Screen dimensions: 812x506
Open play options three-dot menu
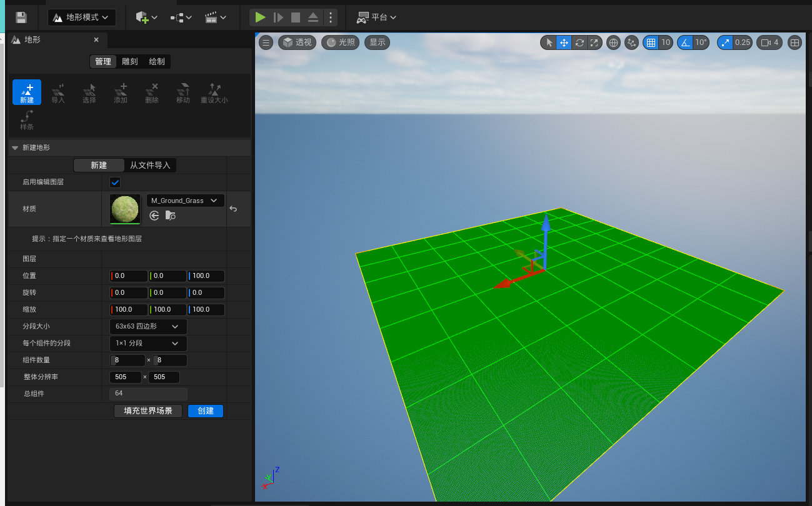(331, 17)
